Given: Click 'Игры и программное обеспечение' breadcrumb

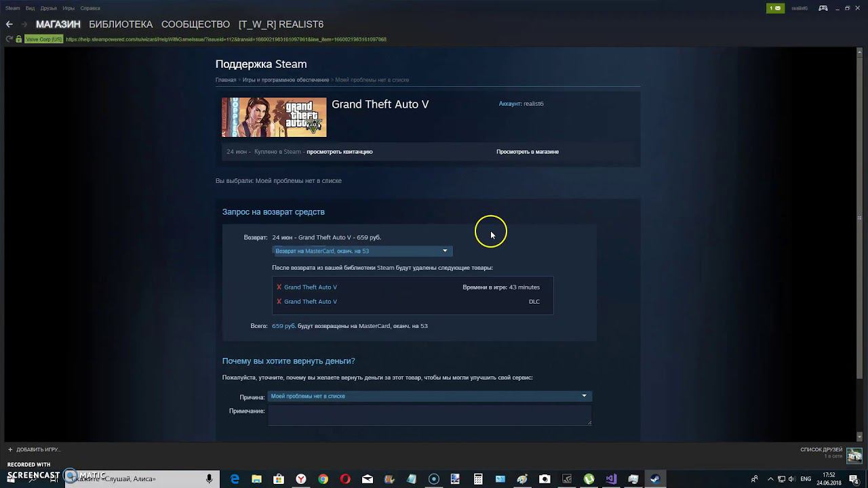Looking at the screenshot, I should (286, 80).
